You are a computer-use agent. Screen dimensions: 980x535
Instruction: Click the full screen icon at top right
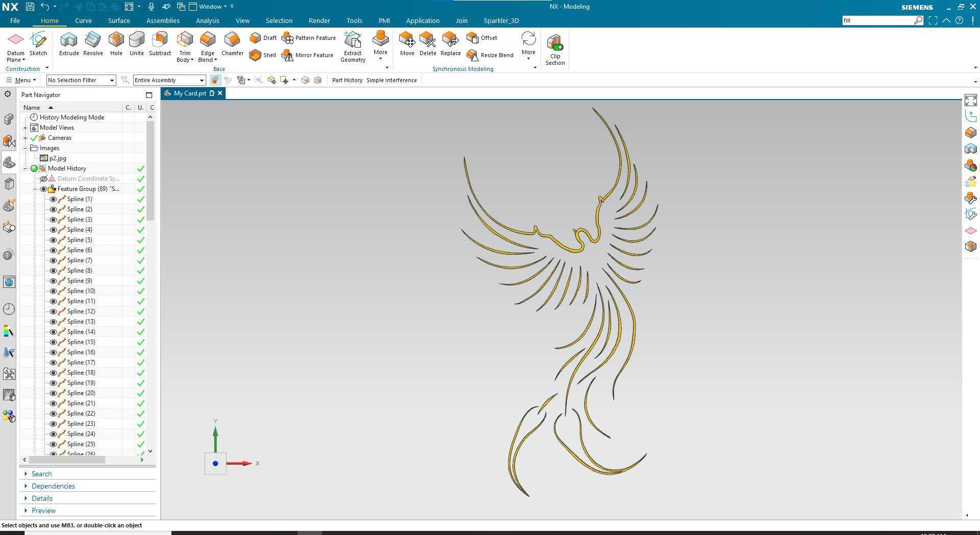pos(933,20)
